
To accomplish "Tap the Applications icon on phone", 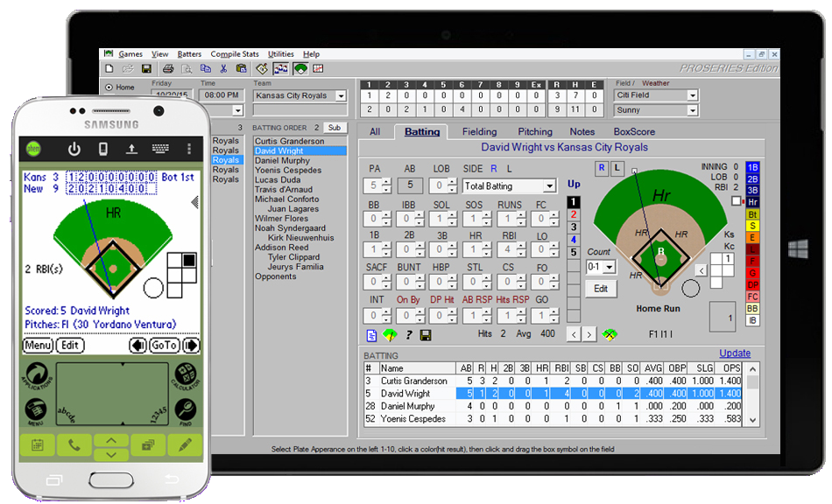I will pyautogui.click(x=36, y=374).
